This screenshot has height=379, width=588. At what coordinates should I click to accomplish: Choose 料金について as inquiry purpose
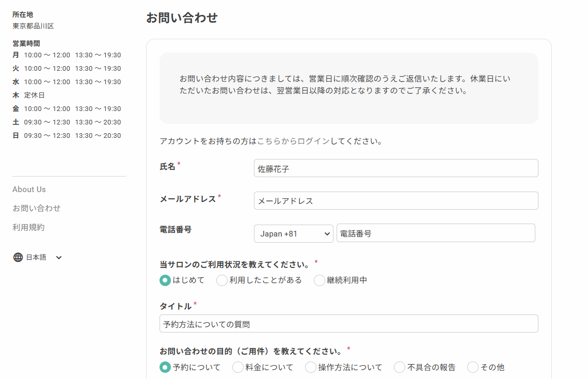click(x=238, y=367)
